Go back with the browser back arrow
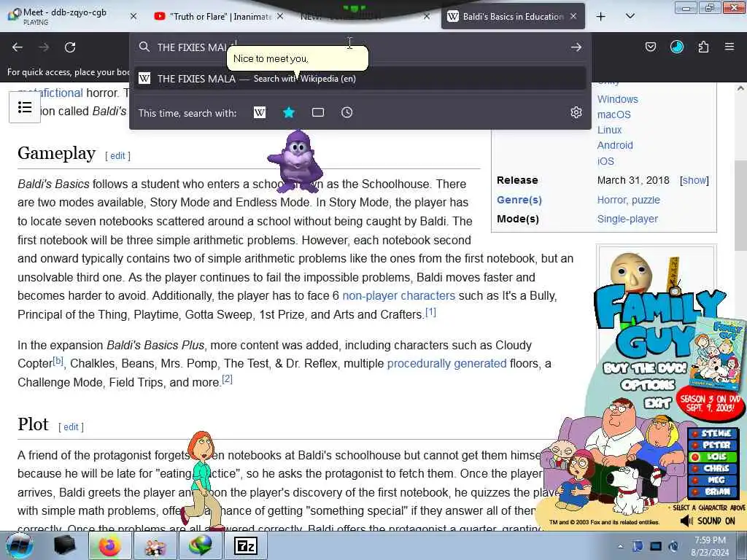 (x=18, y=47)
